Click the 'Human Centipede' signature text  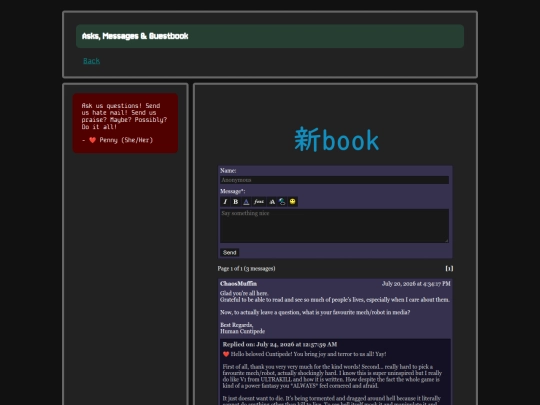point(242,331)
